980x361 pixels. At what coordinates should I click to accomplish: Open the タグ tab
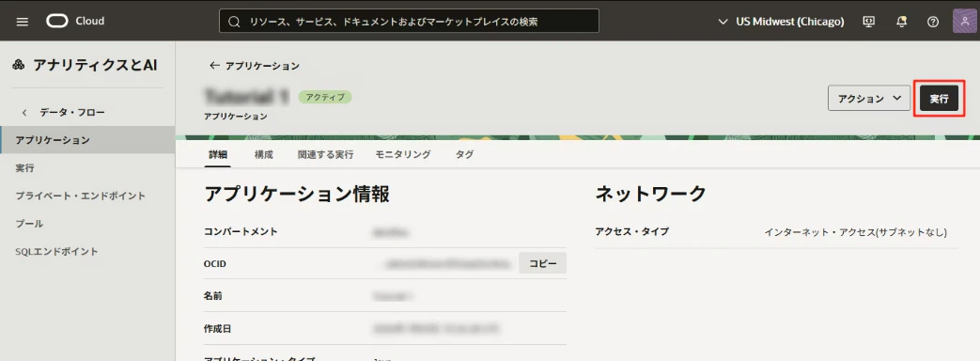click(x=464, y=154)
